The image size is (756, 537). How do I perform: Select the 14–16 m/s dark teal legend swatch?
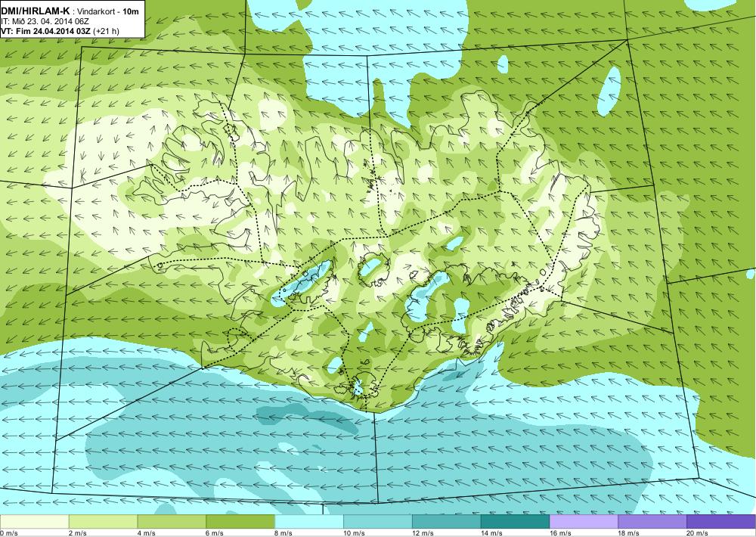pos(516,522)
